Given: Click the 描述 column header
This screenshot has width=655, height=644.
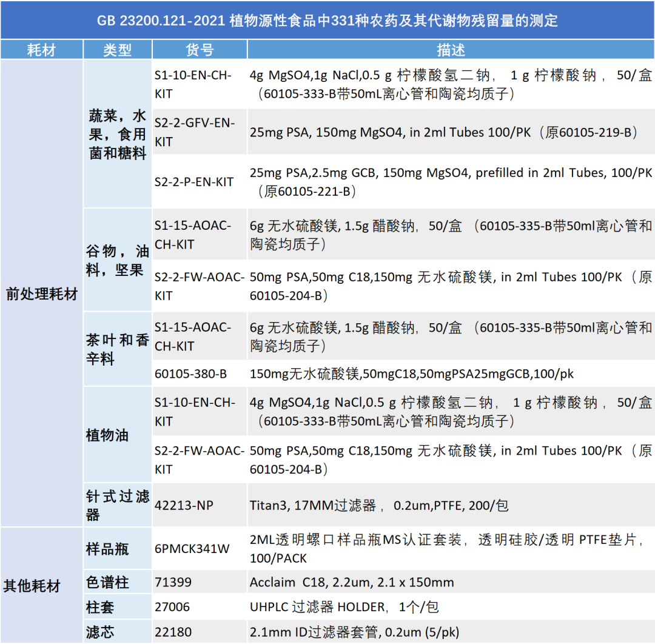Looking at the screenshot, I should (451, 50).
